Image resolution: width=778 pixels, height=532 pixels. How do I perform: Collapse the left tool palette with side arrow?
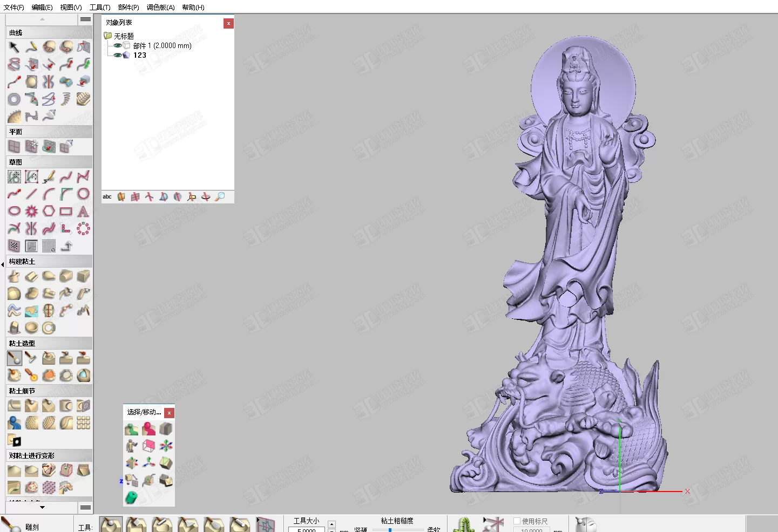coord(3,264)
